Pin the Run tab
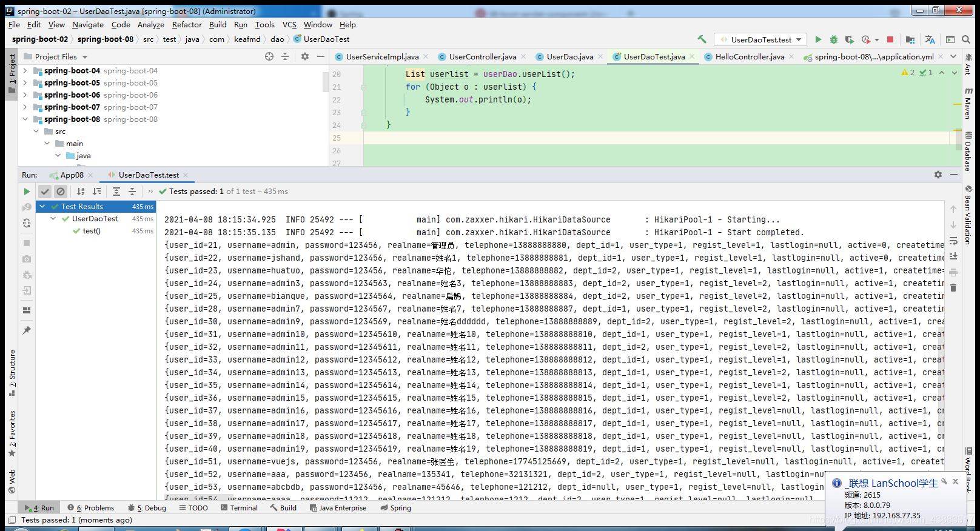This screenshot has height=531, width=980. click(x=27, y=330)
